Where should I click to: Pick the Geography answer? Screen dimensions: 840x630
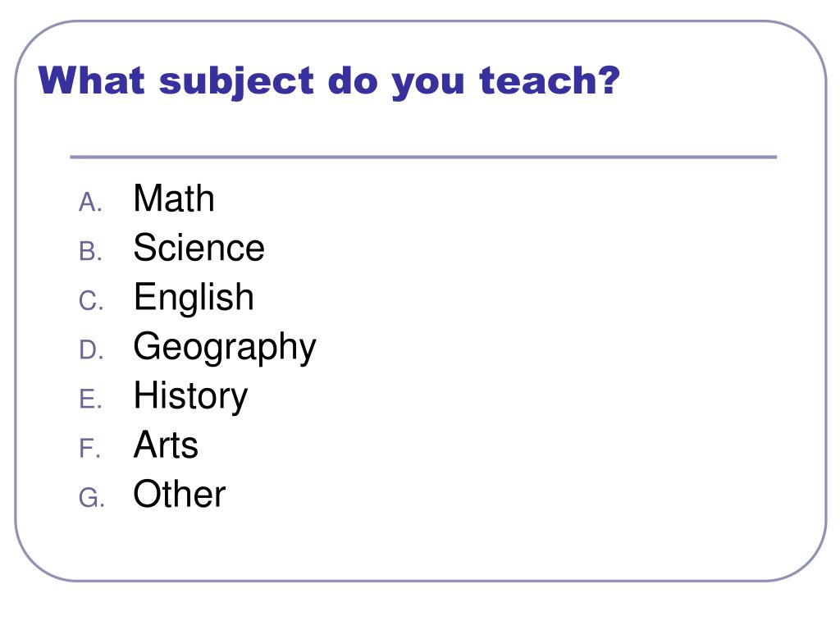point(225,348)
